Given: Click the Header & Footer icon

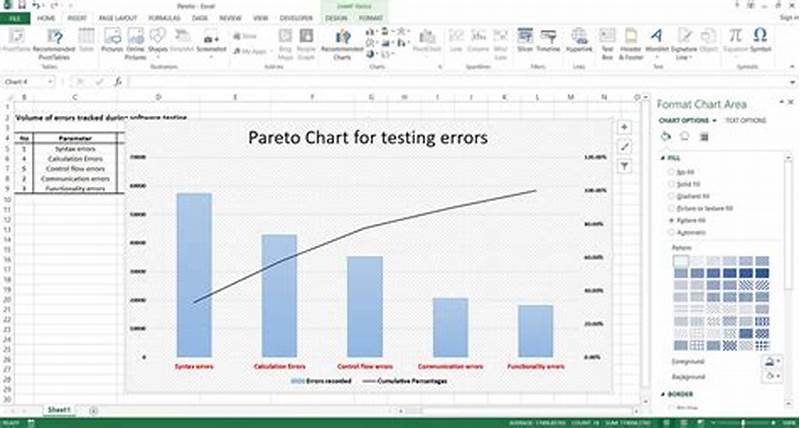Looking at the screenshot, I should tap(631, 36).
